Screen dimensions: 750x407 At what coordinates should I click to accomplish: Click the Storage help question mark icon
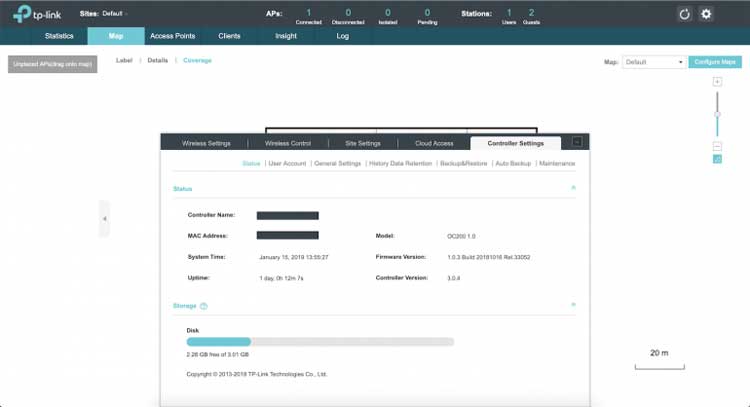204,306
